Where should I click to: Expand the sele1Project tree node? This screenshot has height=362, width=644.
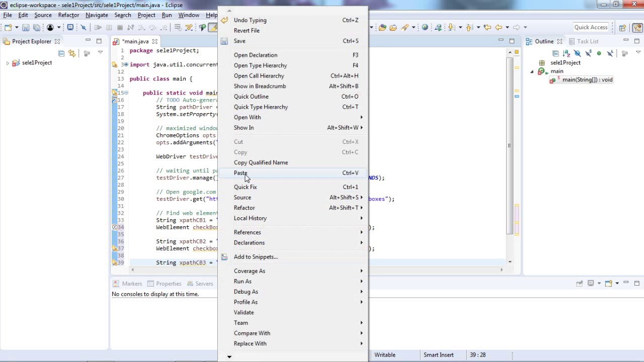tap(8, 63)
